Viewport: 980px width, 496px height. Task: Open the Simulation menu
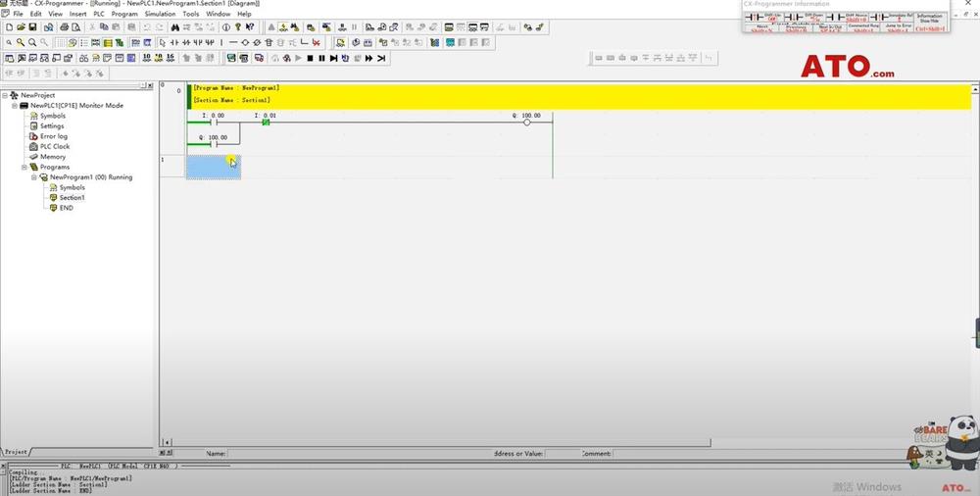point(160,14)
